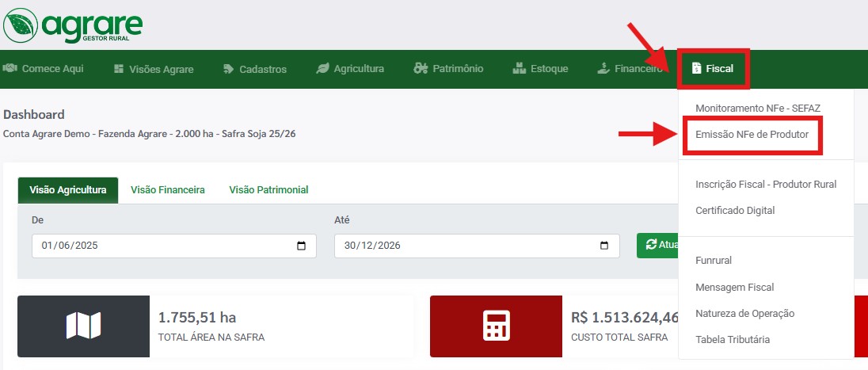Open the Comece Aqui menu
The image size is (868, 370).
tap(44, 69)
